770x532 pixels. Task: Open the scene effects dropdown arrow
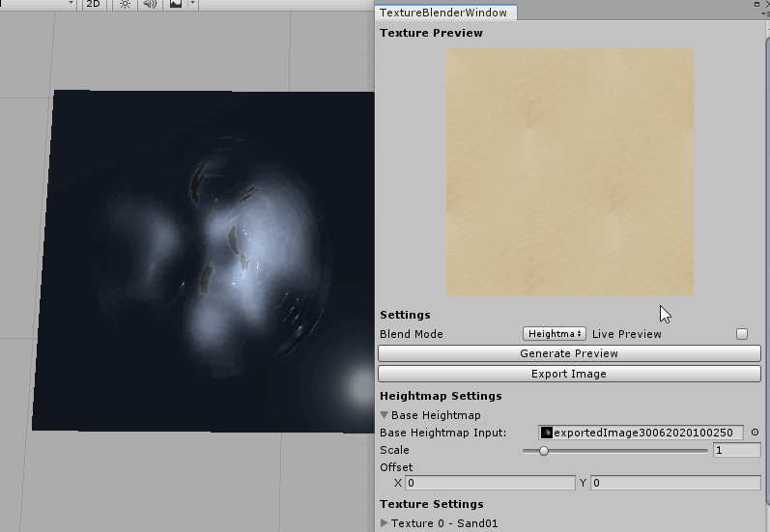[x=192, y=4]
